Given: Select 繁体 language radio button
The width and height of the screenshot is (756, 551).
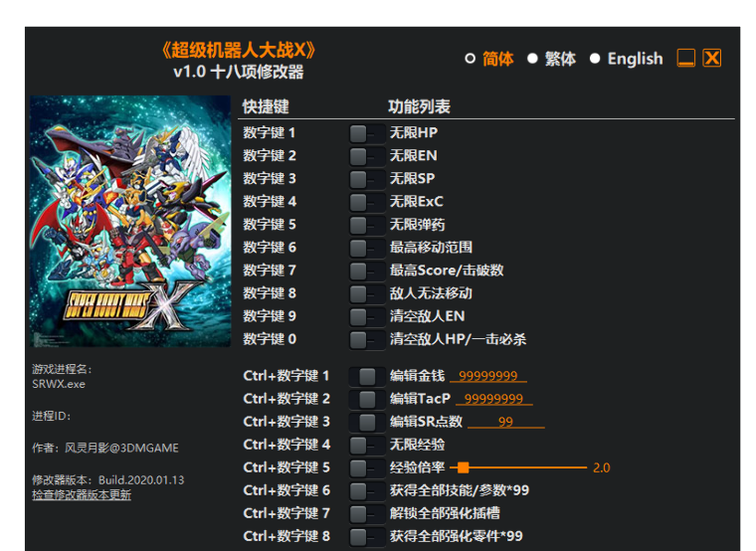Looking at the screenshot, I should click(532, 59).
